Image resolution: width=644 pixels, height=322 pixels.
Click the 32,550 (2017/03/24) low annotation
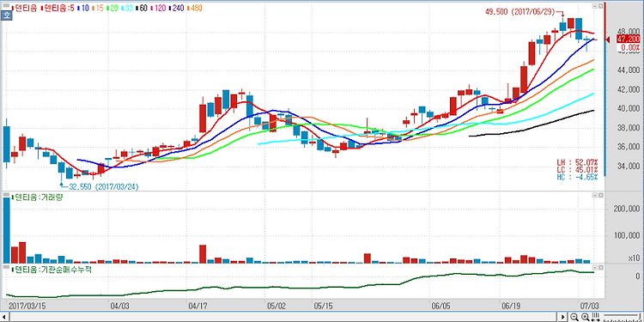click(103, 186)
